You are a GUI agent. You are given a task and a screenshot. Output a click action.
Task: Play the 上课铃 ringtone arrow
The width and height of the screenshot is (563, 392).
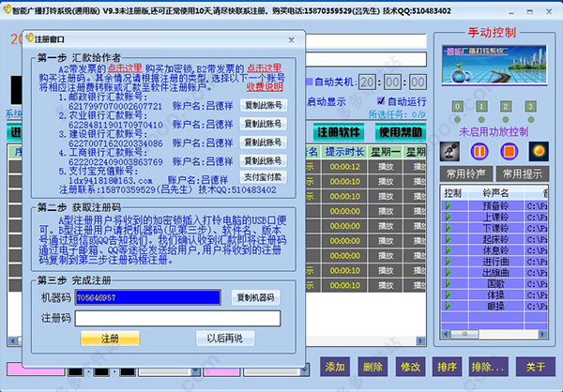pyautogui.click(x=449, y=217)
